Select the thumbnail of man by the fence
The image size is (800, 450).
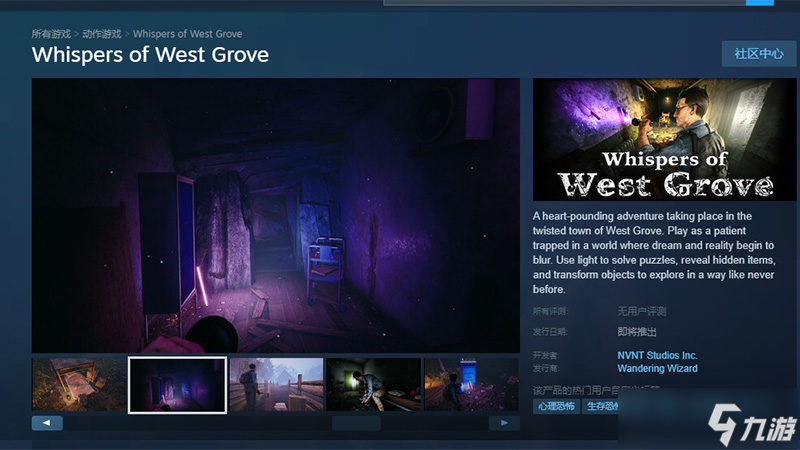(x=276, y=384)
